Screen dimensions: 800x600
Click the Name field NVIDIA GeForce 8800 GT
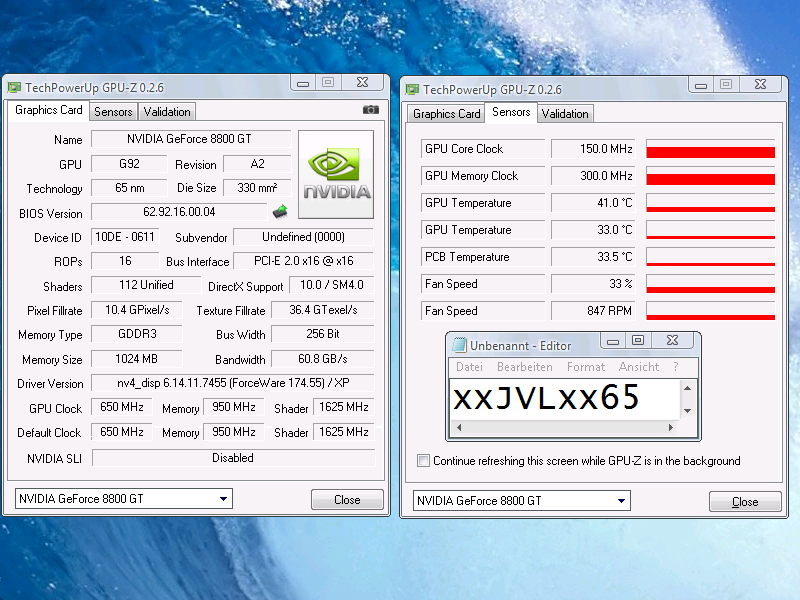[x=191, y=139]
